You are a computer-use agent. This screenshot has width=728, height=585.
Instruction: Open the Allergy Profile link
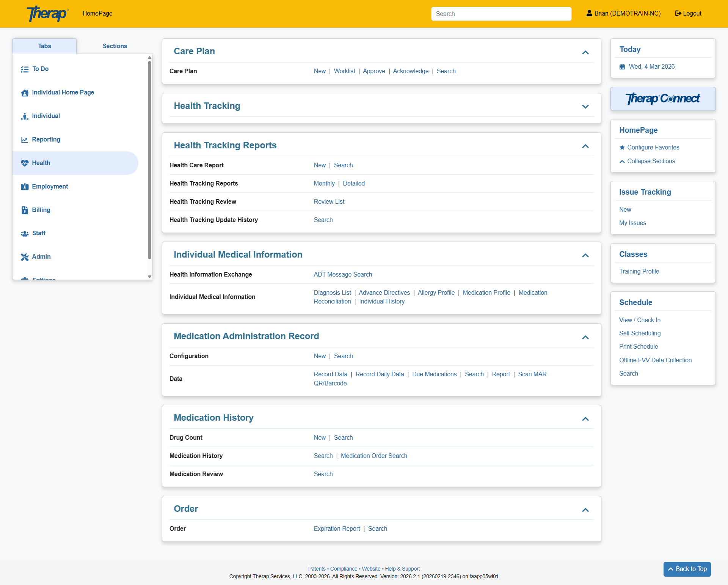click(x=436, y=292)
